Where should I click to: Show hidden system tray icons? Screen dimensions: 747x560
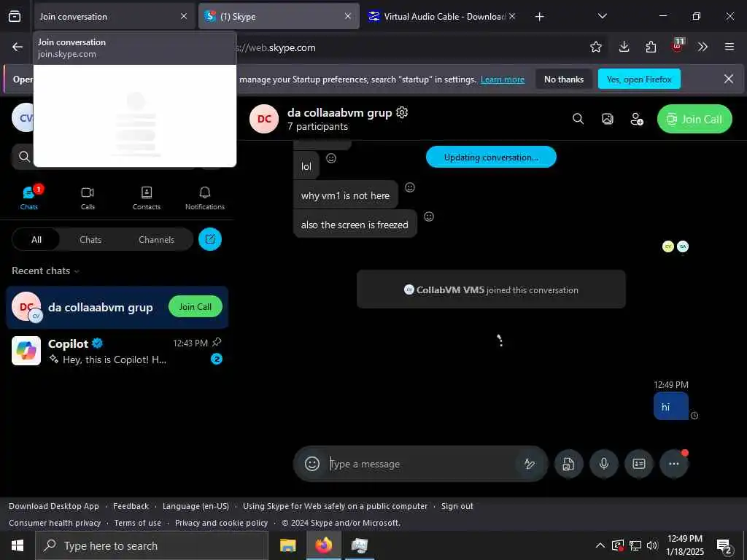(x=600, y=545)
